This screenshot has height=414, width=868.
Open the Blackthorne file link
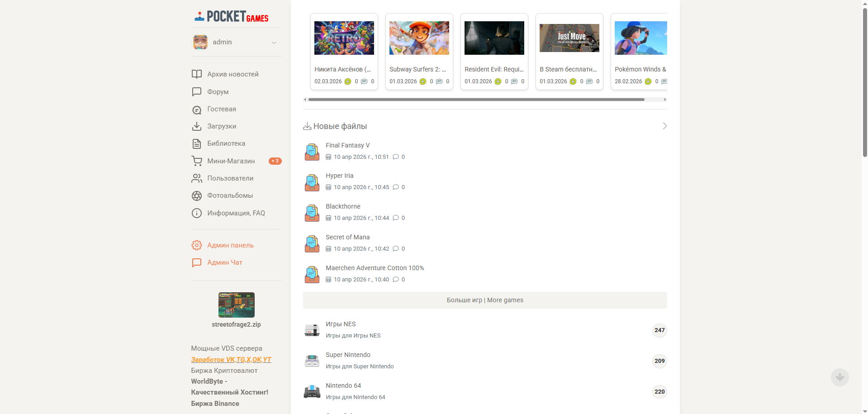click(343, 206)
